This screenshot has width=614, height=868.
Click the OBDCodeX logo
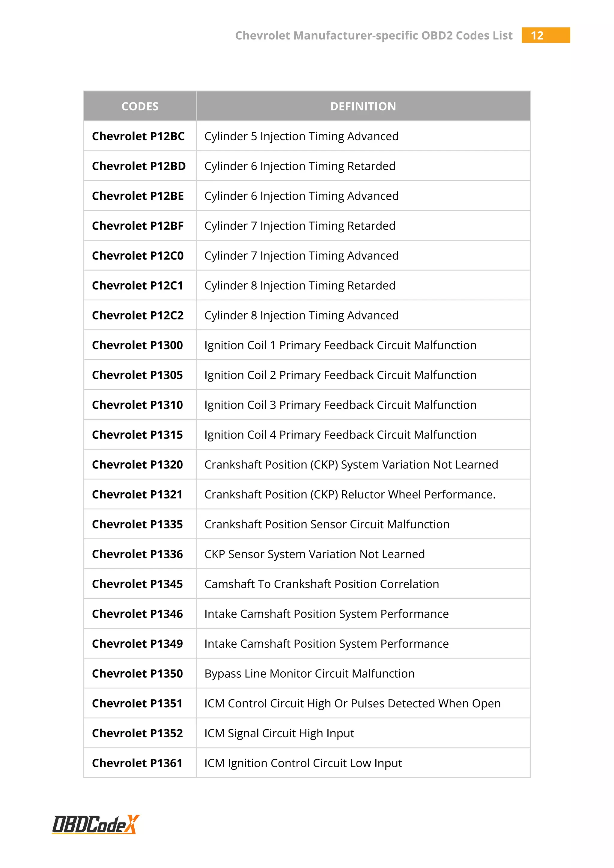pyautogui.click(x=96, y=824)
